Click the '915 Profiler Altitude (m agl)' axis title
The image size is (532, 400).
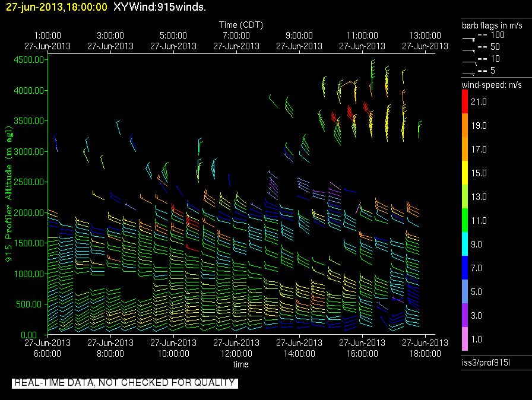pos(8,194)
